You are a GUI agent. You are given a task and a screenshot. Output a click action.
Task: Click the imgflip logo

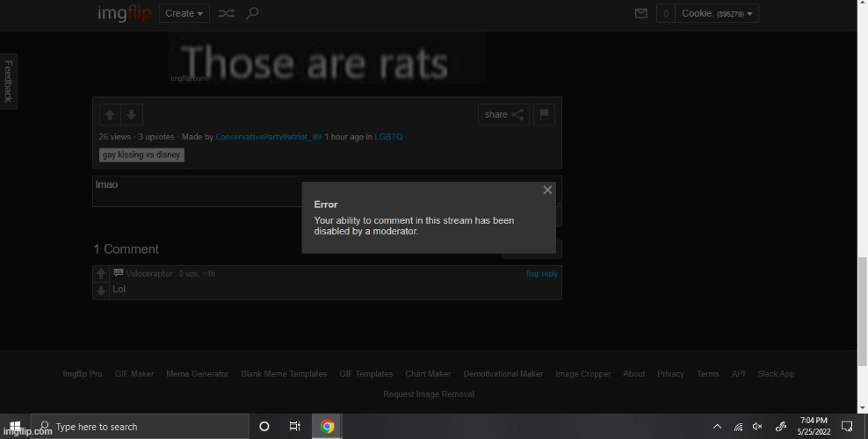[124, 12]
